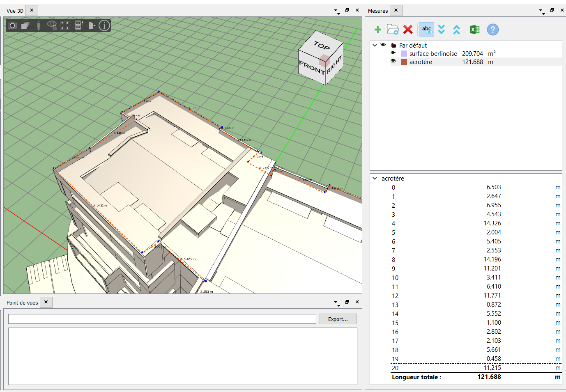Viewport: 566px width, 392px height.
Task: Open Mesures panel dropdown arrow
Action: click(541, 11)
